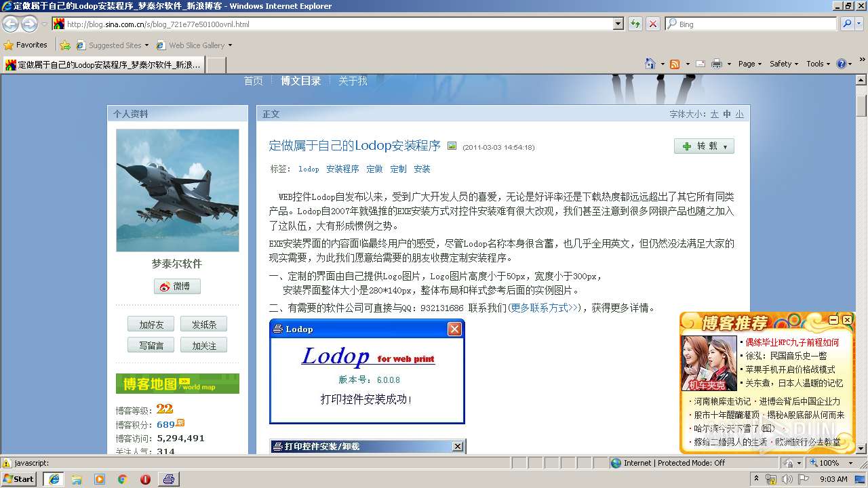Go to the 博文目录 navigation tab
This screenshot has height=488, width=868.
pyautogui.click(x=300, y=81)
